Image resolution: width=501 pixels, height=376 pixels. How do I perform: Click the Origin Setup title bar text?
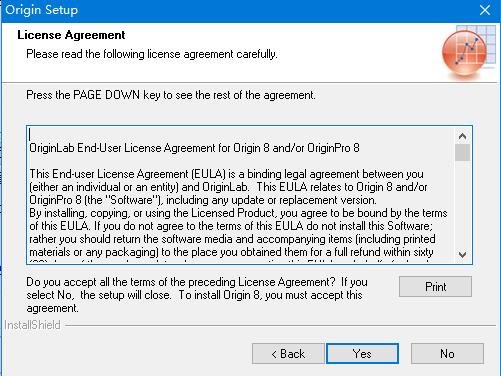click(x=42, y=10)
